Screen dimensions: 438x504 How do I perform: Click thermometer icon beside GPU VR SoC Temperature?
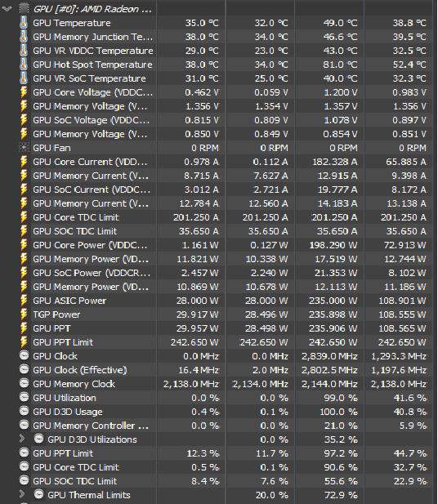24,78
